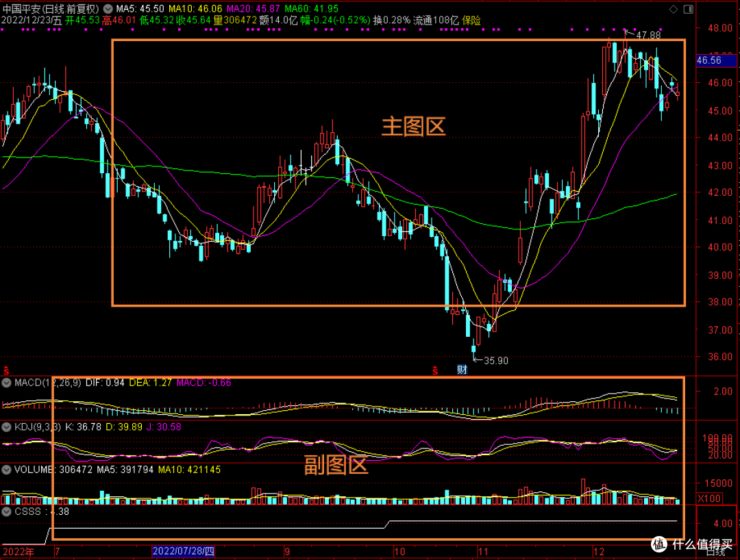Click the MACD(12,26,9) indicator title
This screenshot has height=560, width=740.
coord(48,383)
